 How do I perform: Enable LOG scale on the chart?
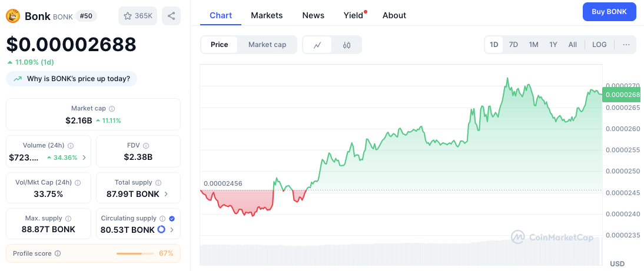pyautogui.click(x=599, y=45)
